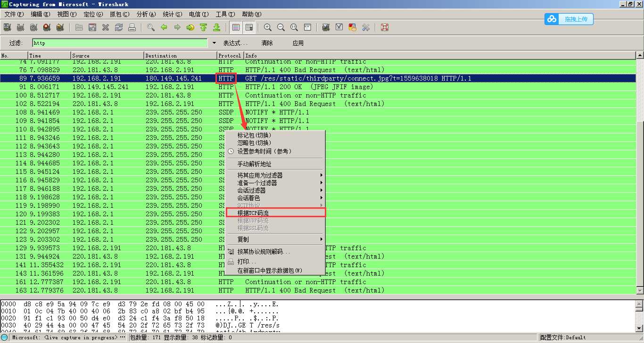
Task: Select 根据TCP码流 in context menu
Action: (275, 213)
